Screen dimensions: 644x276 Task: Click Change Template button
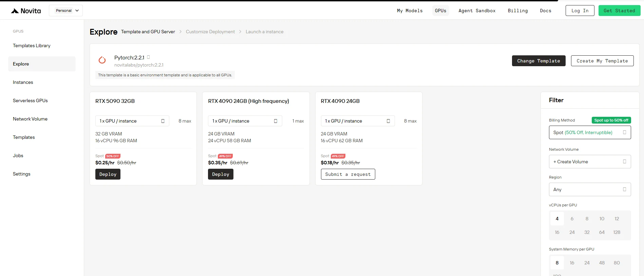tap(538, 61)
